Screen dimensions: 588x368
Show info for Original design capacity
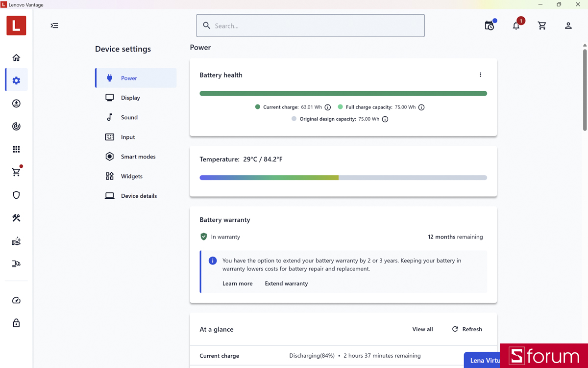385,119
